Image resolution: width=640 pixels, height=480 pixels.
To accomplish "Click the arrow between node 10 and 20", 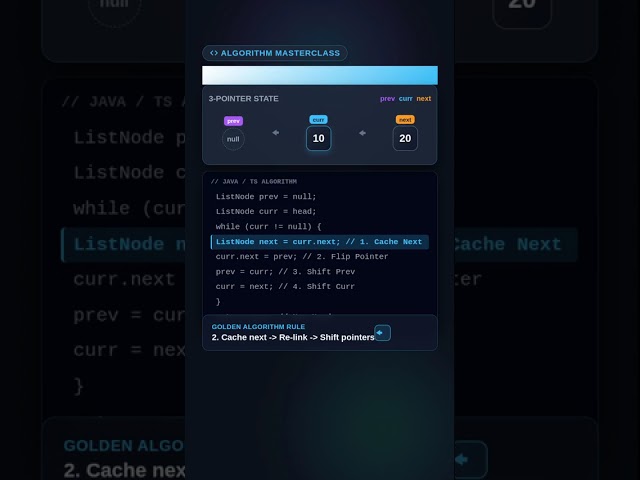I will tap(362, 133).
